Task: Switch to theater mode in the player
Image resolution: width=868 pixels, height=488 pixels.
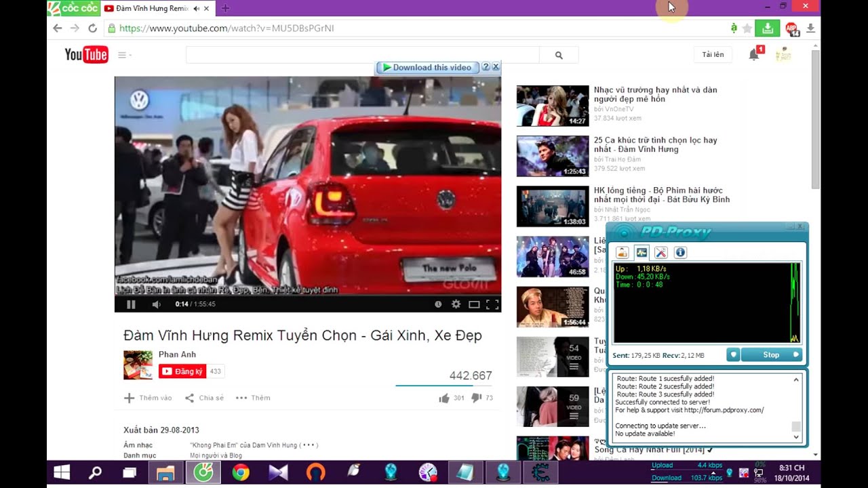Action: pyautogui.click(x=474, y=304)
